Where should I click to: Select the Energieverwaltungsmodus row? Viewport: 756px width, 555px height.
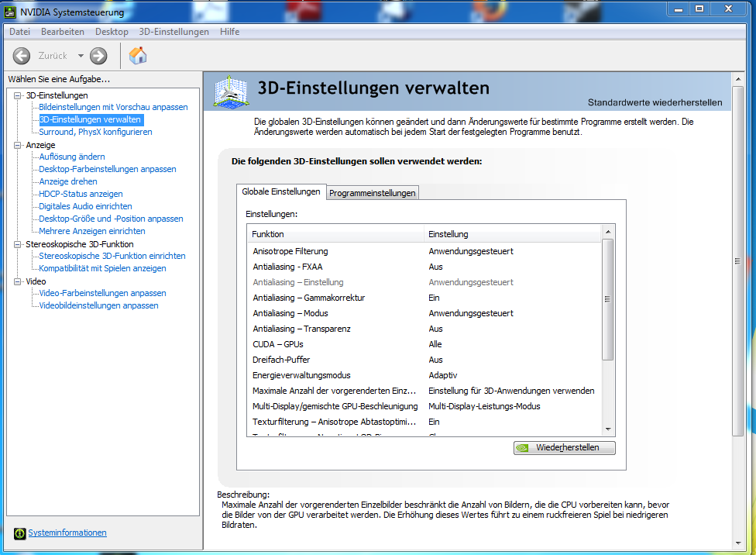424,375
